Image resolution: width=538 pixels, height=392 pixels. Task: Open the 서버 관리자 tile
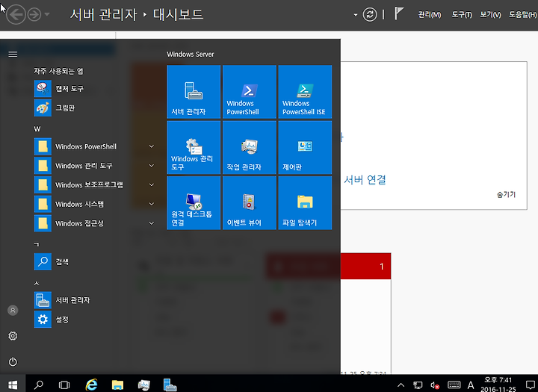[x=194, y=92]
